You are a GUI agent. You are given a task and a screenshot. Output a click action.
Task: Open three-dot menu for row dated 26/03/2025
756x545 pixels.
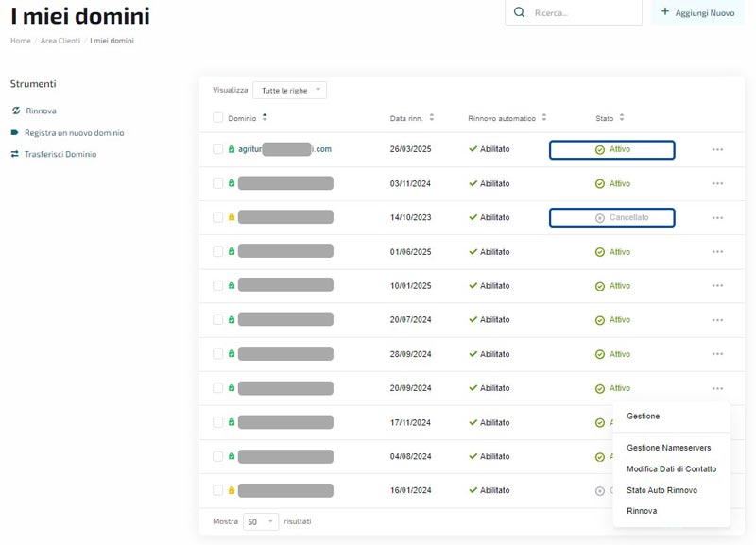click(x=717, y=149)
